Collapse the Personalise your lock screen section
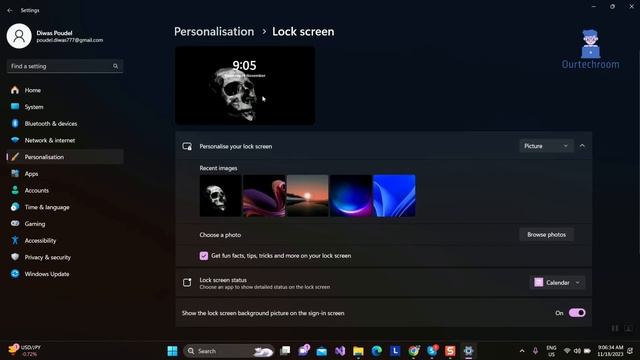 (x=582, y=146)
